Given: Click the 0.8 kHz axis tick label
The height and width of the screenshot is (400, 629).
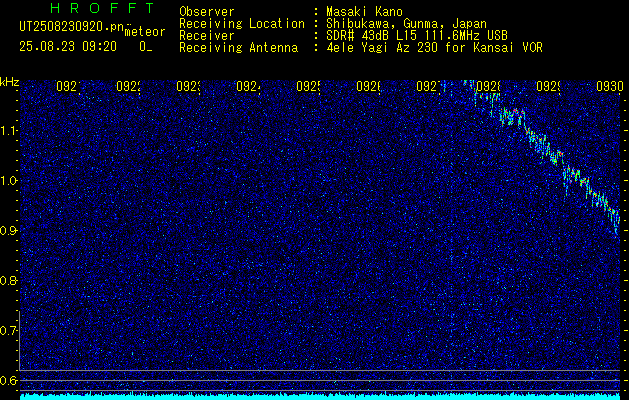Looking at the screenshot, I should [8, 280].
